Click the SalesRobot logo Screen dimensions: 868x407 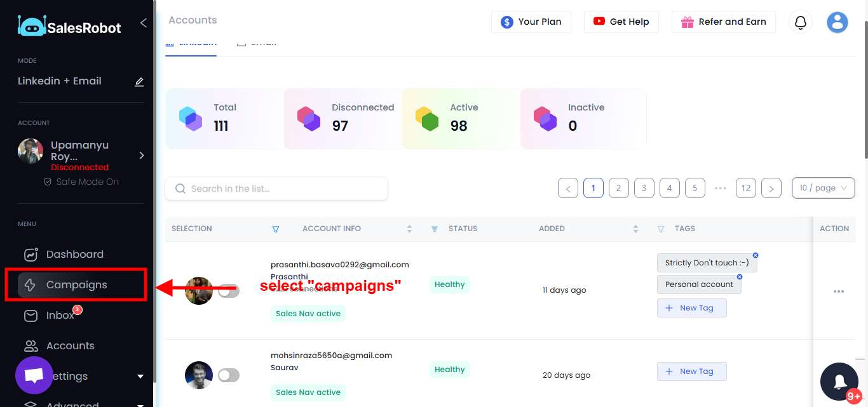pos(69,26)
